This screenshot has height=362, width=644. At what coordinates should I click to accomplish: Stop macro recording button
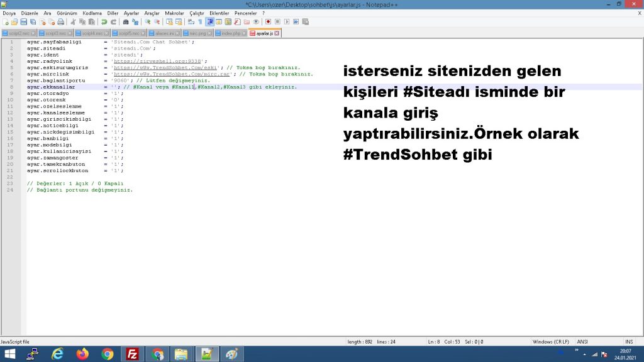[x=277, y=22]
